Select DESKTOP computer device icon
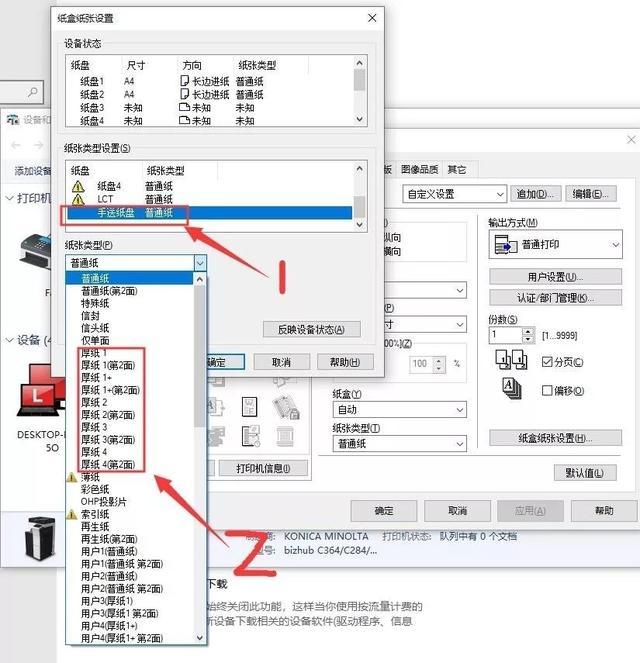 click(40, 390)
